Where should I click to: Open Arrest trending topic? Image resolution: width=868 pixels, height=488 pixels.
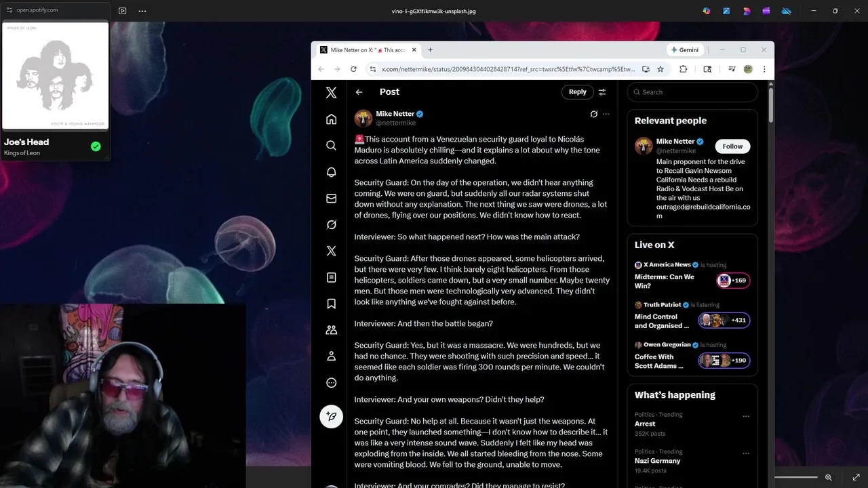pyautogui.click(x=645, y=424)
